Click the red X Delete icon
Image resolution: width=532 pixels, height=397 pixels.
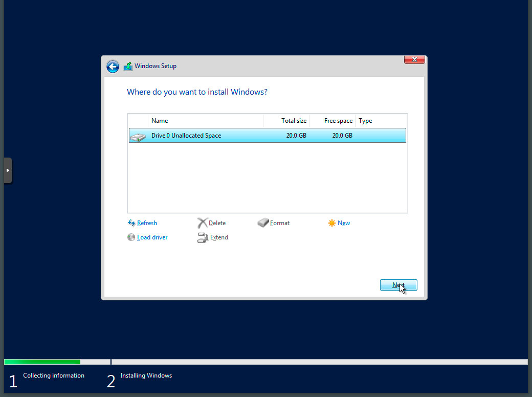click(204, 223)
